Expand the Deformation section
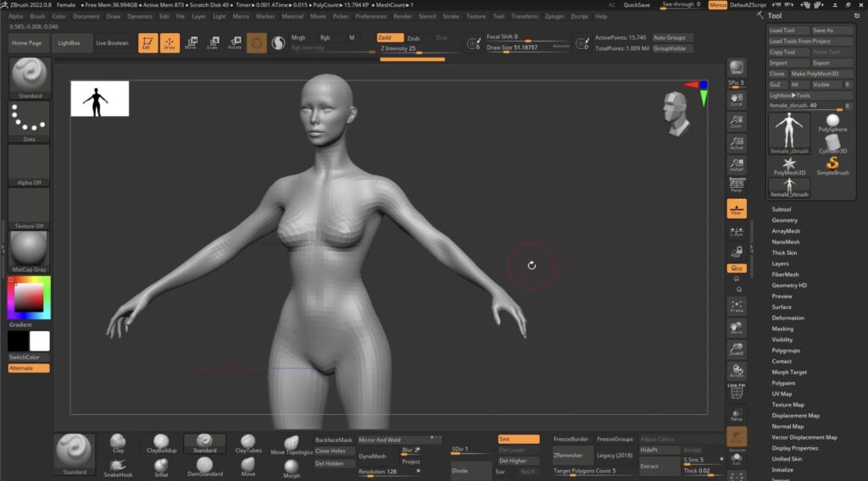The width and height of the screenshot is (868, 481). tap(787, 318)
